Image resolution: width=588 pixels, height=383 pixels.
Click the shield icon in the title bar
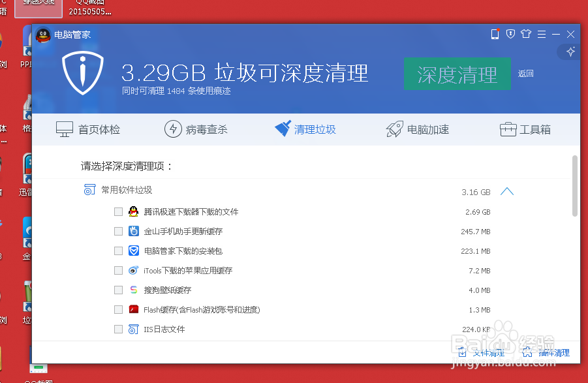point(510,34)
